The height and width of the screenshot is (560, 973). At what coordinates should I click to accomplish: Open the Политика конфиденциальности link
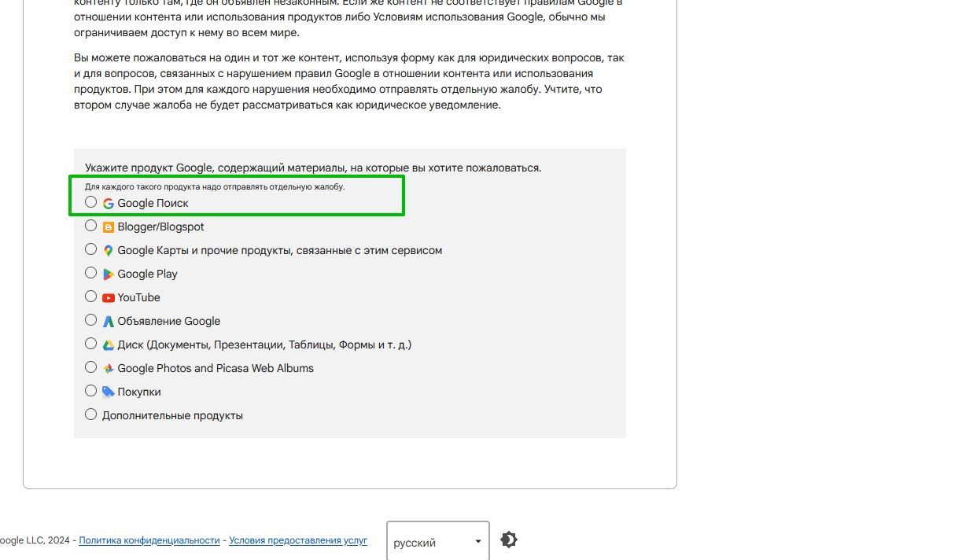pos(149,540)
